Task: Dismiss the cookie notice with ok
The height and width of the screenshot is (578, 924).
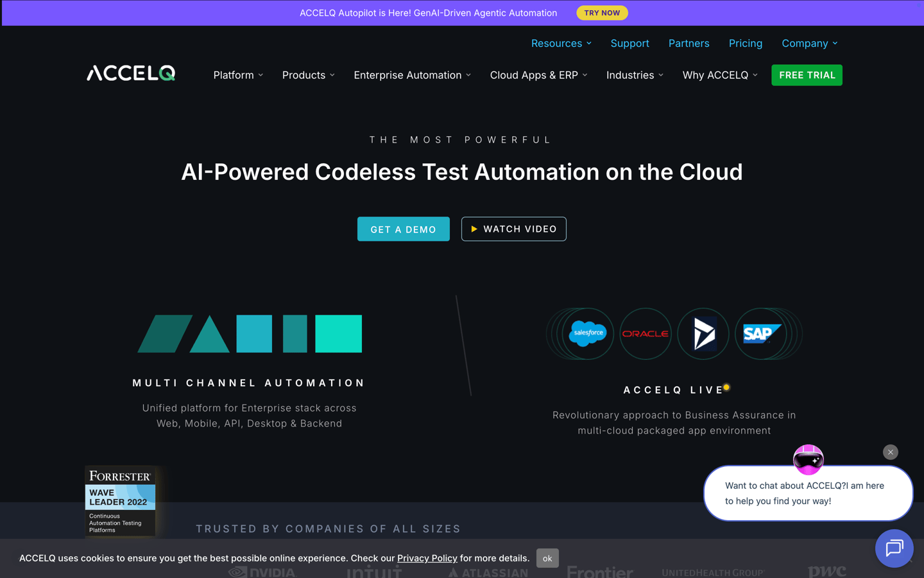Action: click(547, 558)
